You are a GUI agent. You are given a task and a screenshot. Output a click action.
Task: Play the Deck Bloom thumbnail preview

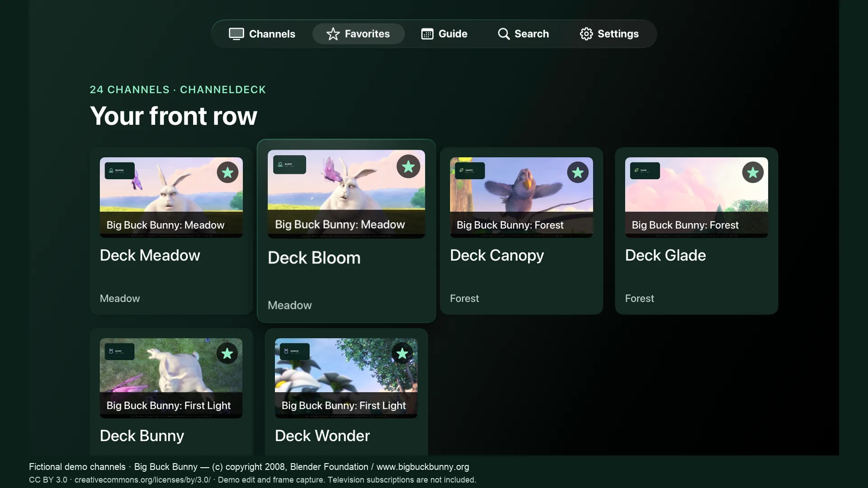click(x=346, y=194)
